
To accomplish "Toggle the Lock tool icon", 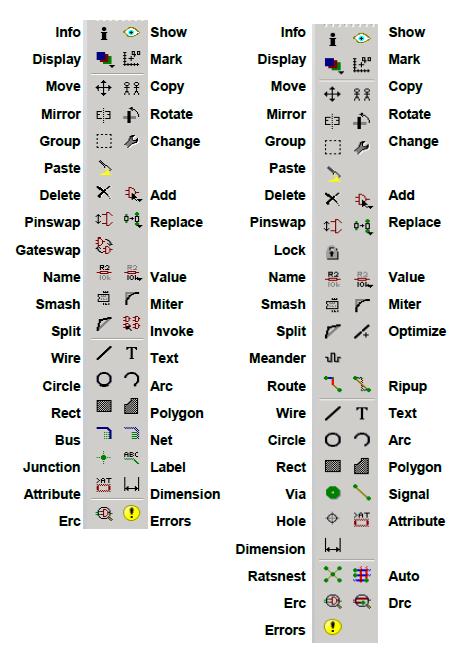I will click(333, 253).
